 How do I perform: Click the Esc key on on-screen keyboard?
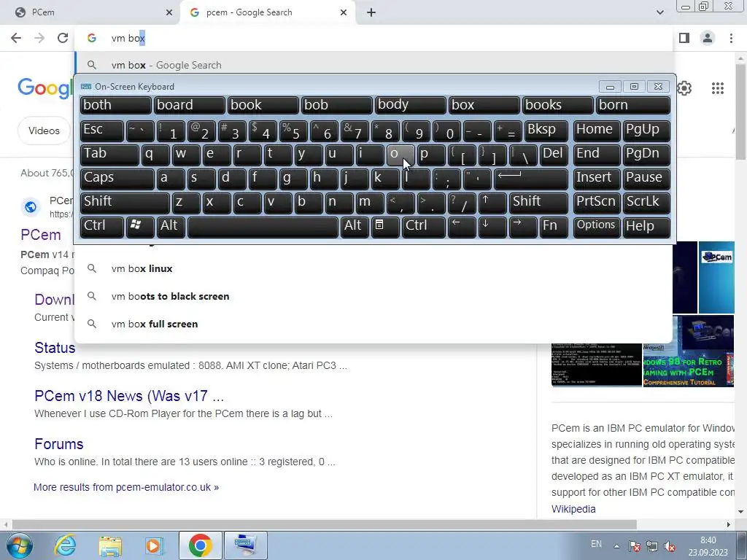coord(102,131)
